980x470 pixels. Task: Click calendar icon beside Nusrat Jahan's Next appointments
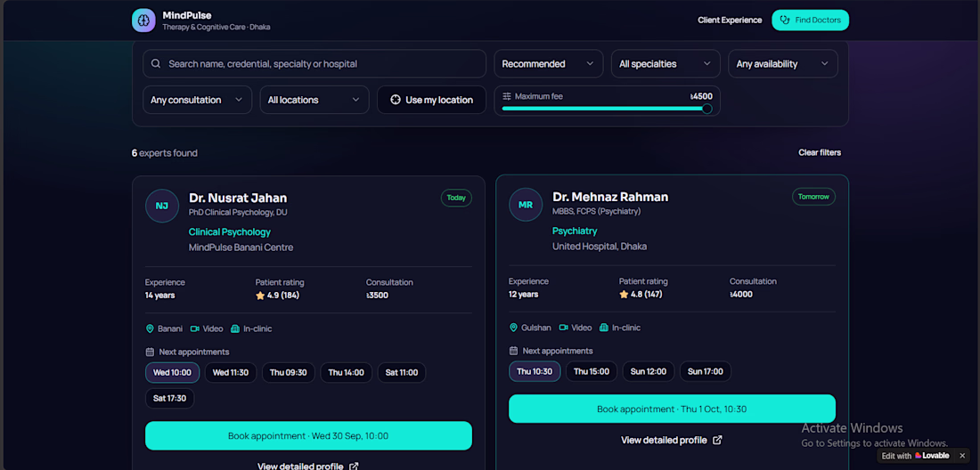(150, 352)
